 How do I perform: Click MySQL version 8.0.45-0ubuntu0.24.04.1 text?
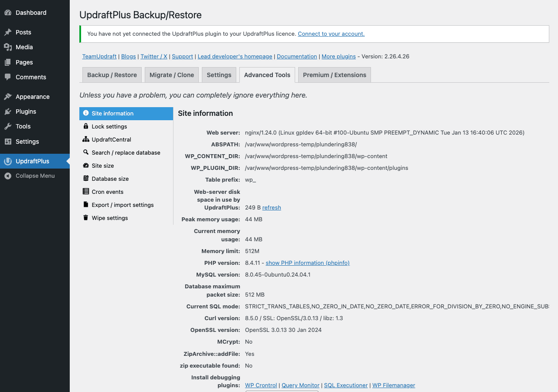point(278,274)
